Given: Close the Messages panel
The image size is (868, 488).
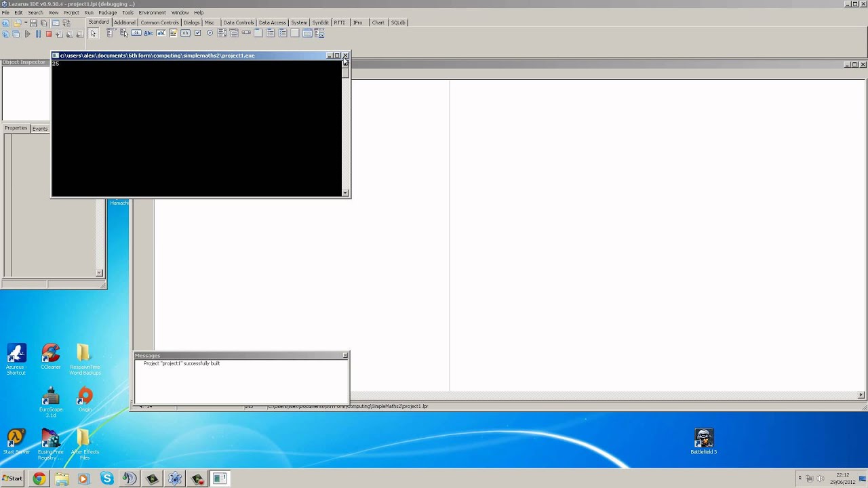Looking at the screenshot, I should click(345, 355).
